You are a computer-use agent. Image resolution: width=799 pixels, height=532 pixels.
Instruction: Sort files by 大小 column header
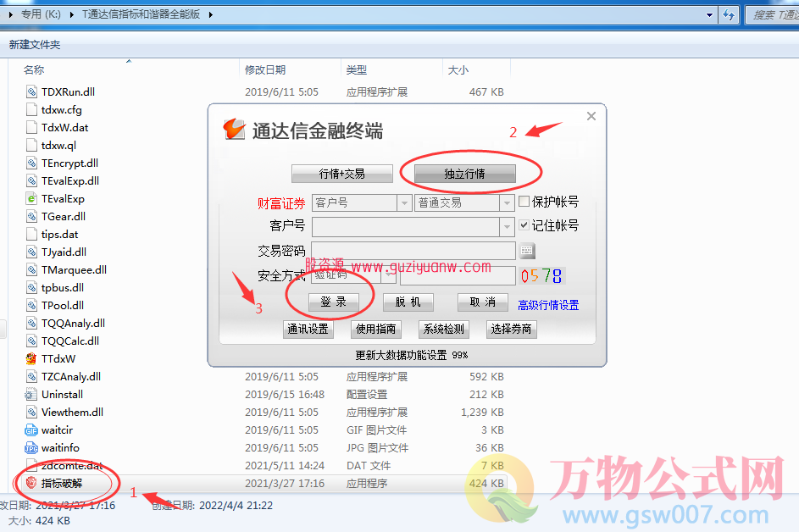click(x=458, y=69)
